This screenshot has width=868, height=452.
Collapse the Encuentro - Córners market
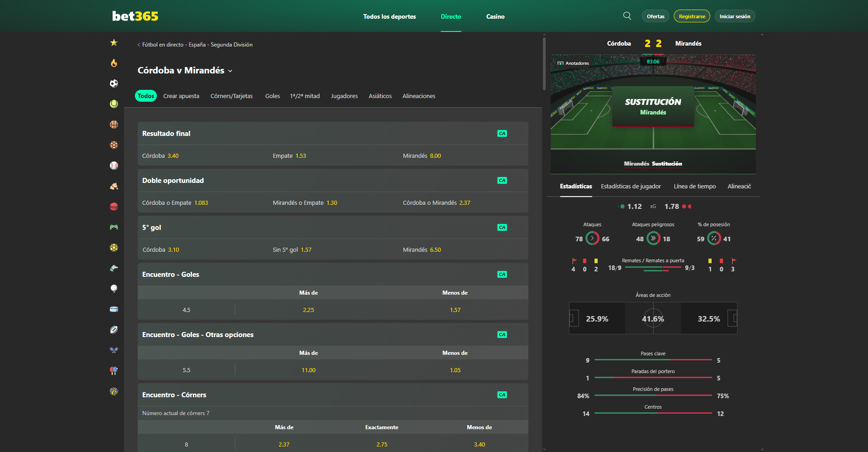coord(333,395)
